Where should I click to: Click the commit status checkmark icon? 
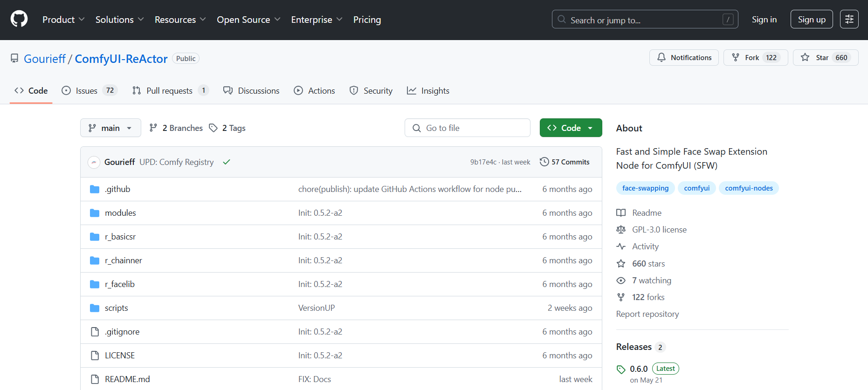(227, 162)
